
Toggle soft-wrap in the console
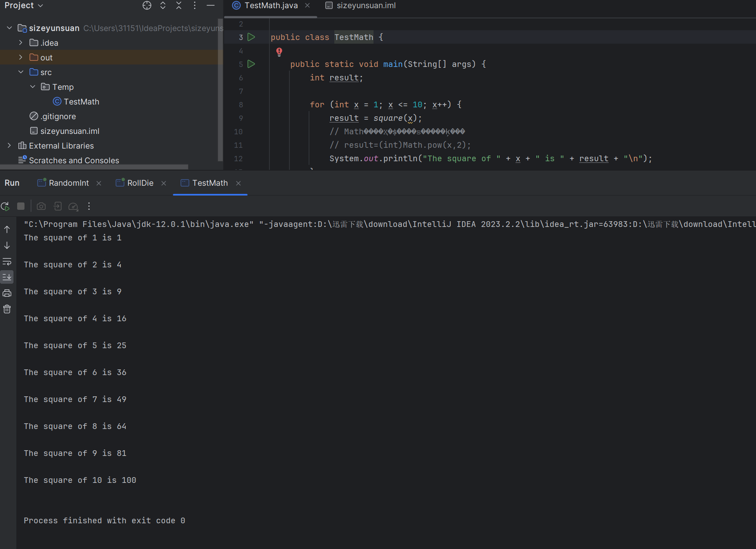[7, 261]
